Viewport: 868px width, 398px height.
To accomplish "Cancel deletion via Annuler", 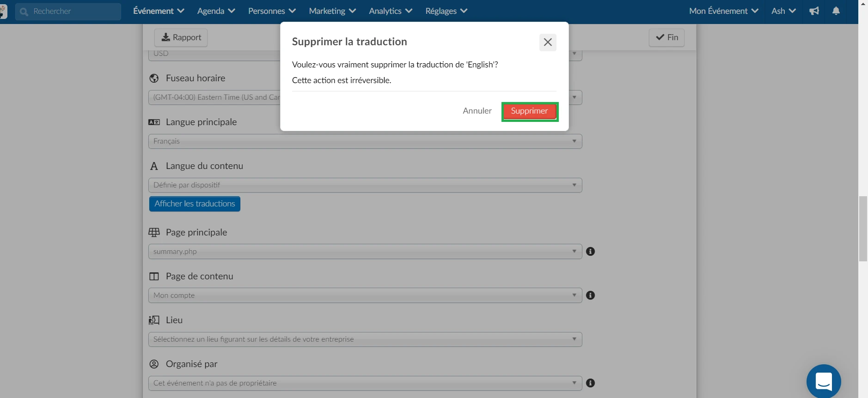I will pos(477,111).
